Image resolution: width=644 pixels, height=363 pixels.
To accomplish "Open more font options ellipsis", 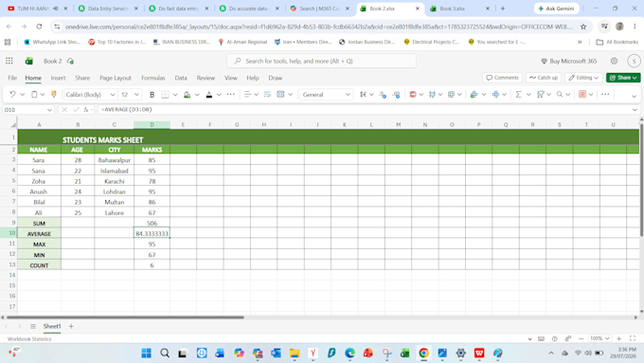I will tap(231, 95).
